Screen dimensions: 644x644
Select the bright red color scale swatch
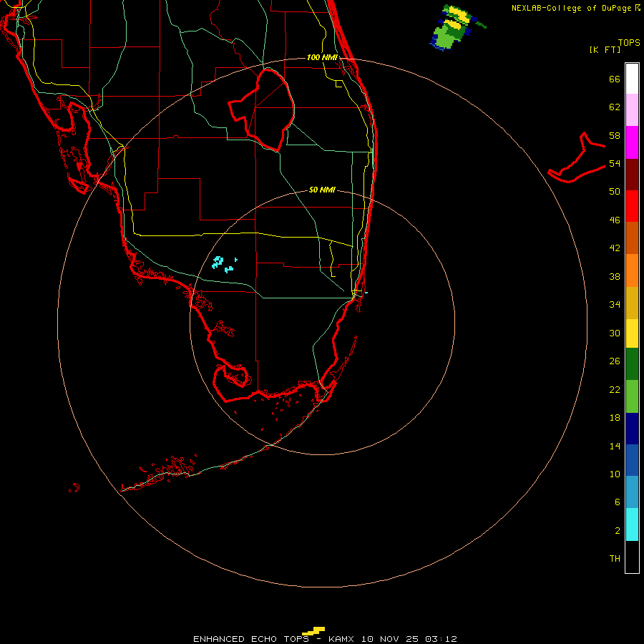tap(632, 206)
